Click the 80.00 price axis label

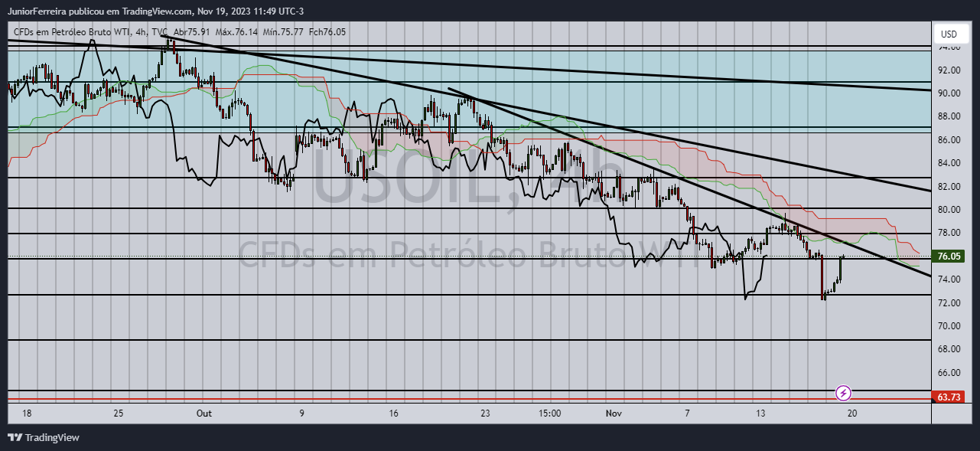click(949, 210)
